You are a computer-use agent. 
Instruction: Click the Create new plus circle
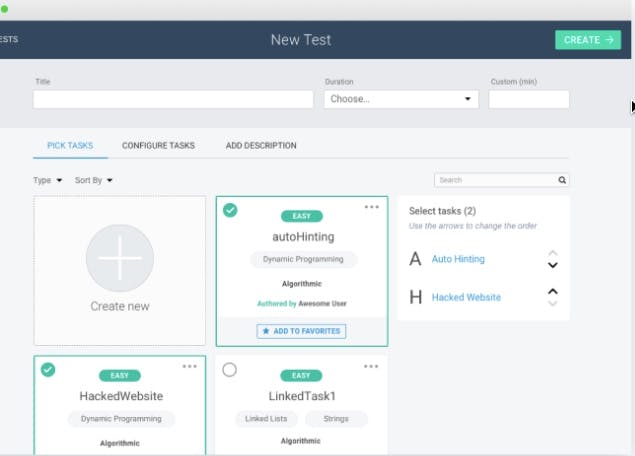(120, 258)
